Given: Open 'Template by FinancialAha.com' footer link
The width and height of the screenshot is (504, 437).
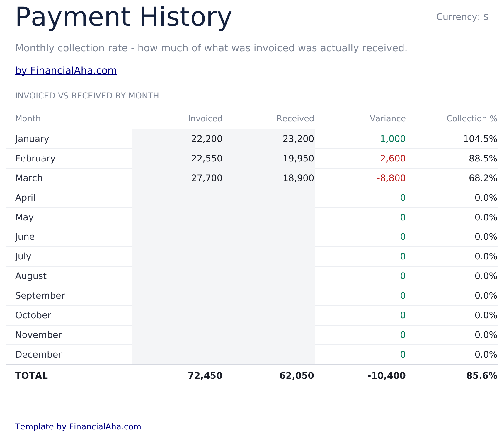Looking at the screenshot, I should [78, 426].
